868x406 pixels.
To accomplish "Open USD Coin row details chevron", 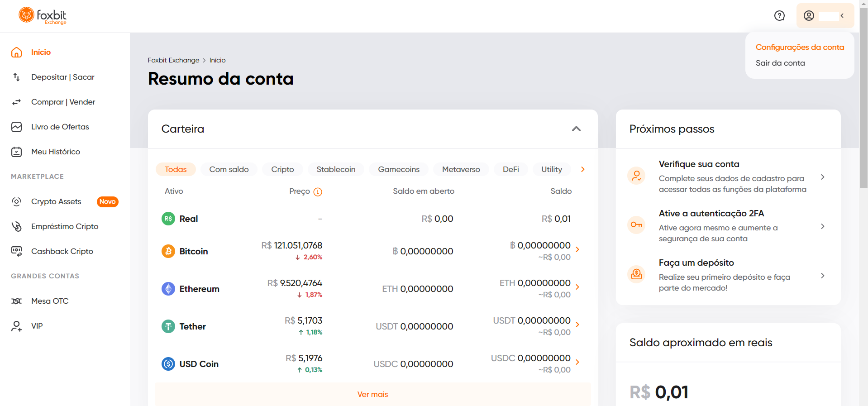I will tap(577, 362).
